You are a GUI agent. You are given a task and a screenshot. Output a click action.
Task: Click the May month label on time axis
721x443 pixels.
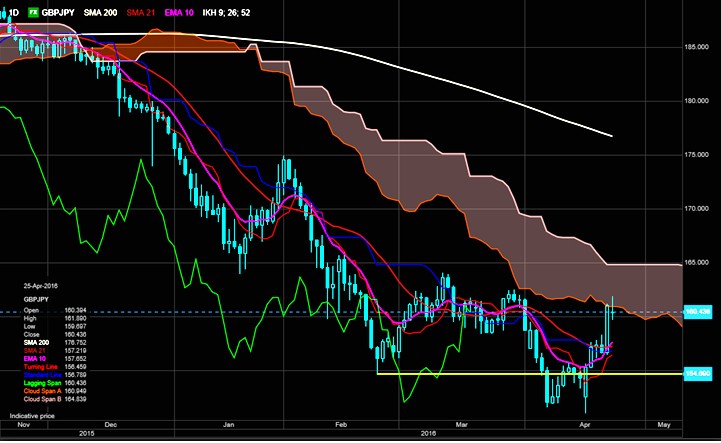pos(663,424)
